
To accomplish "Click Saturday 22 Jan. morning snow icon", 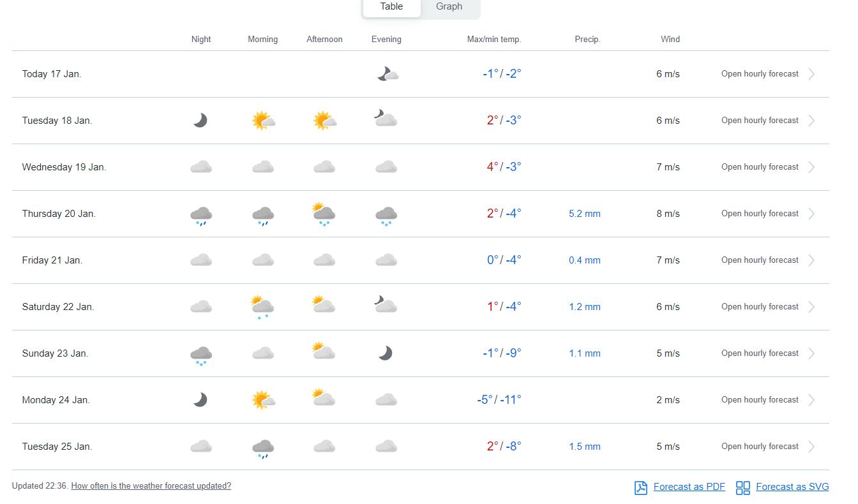I will tap(262, 307).
